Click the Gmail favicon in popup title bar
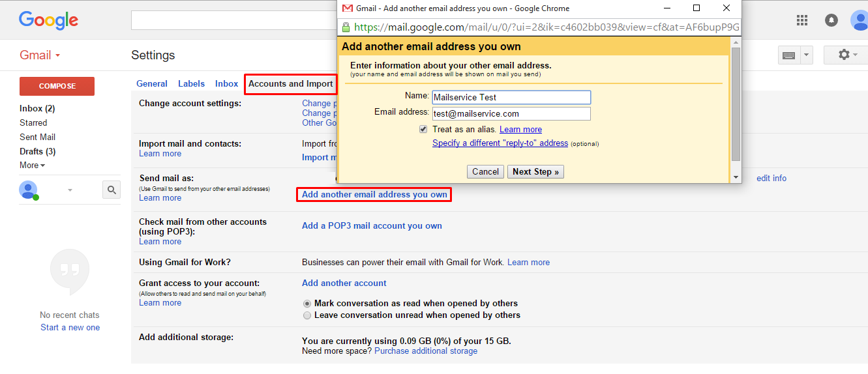 point(348,8)
